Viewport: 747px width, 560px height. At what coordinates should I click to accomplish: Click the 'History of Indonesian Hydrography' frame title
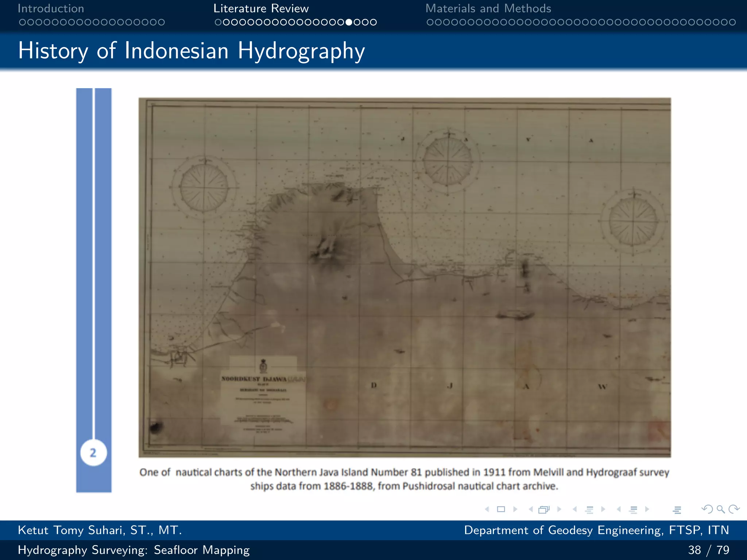(191, 51)
